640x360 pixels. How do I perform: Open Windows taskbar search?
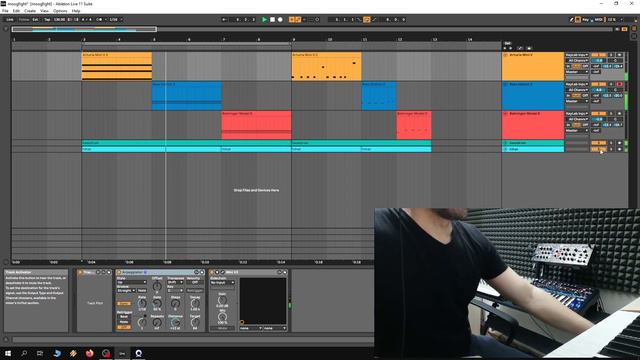pyautogui.click(x=24, y=353)
